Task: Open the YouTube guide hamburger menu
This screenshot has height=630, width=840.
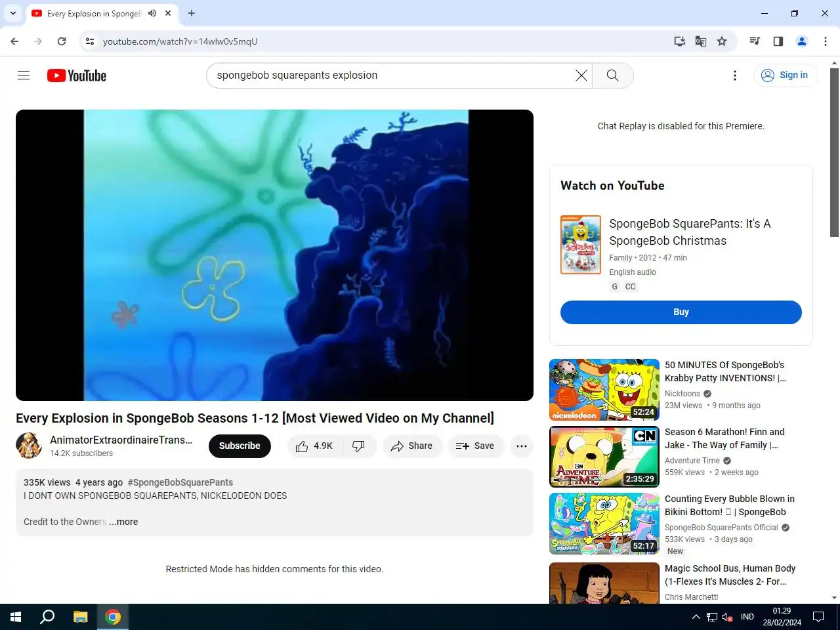Action: click(x=24, y=75)
